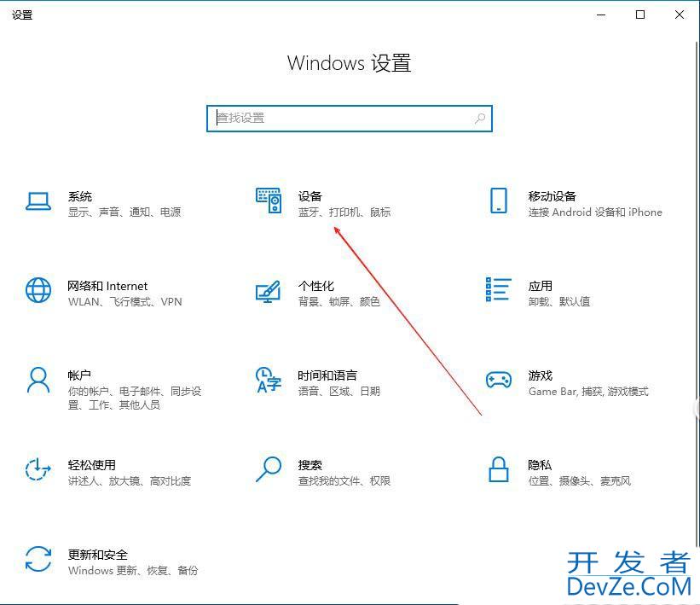This screenshot has height=605, width=700.
Task: Click the text 讲述人、放大镜、高对比度
Action: click(x=130, y=480)
